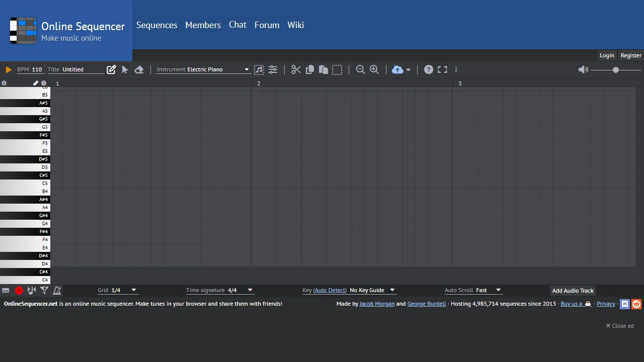644x362 pixels.
Task: Open the metronome settings
Action: click(57, 290)
